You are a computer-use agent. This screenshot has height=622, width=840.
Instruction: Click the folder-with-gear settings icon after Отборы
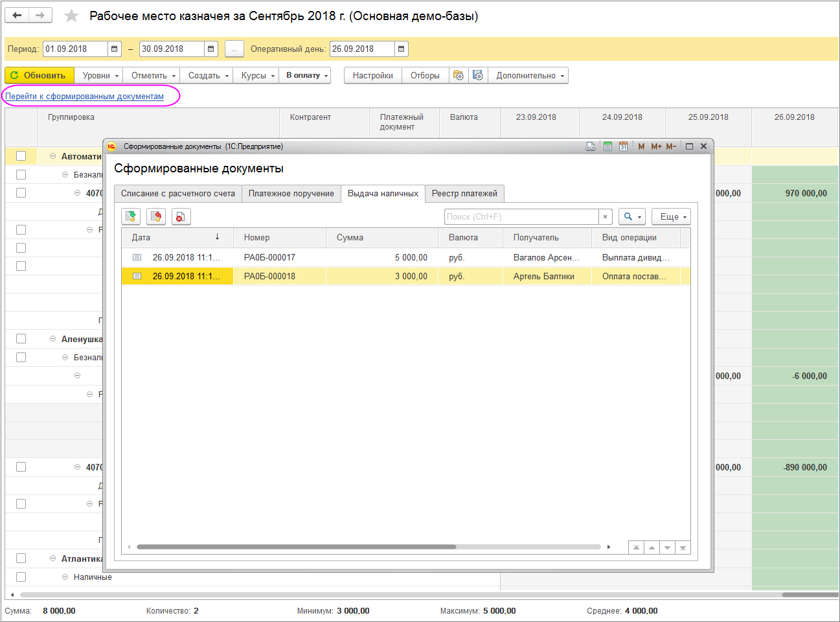click(x=459, y=75)
